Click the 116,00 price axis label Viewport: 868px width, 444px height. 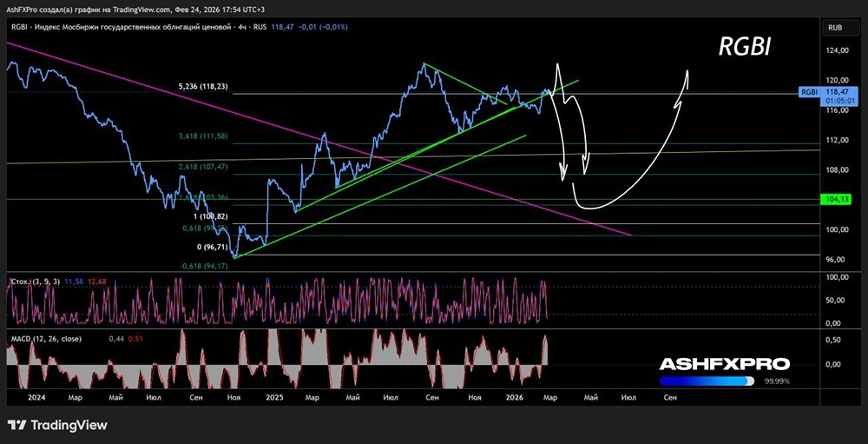(x=837, y=110)
